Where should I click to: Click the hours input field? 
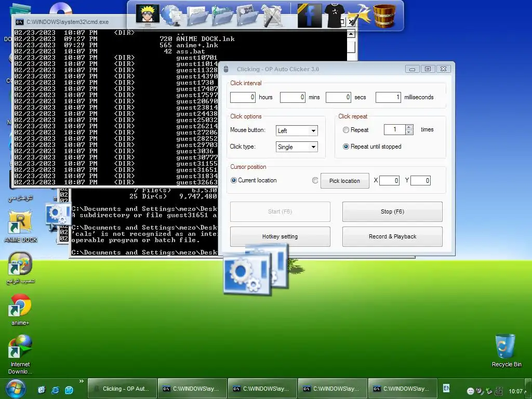(243, 97)
